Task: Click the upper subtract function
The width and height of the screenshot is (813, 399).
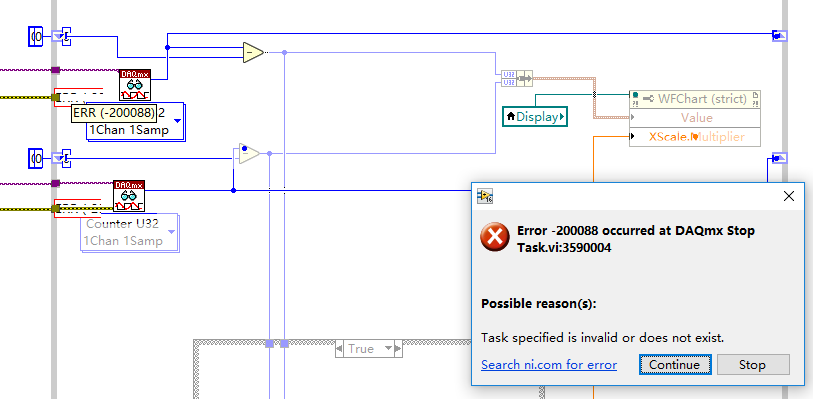Action: click(x=254, y=52)
